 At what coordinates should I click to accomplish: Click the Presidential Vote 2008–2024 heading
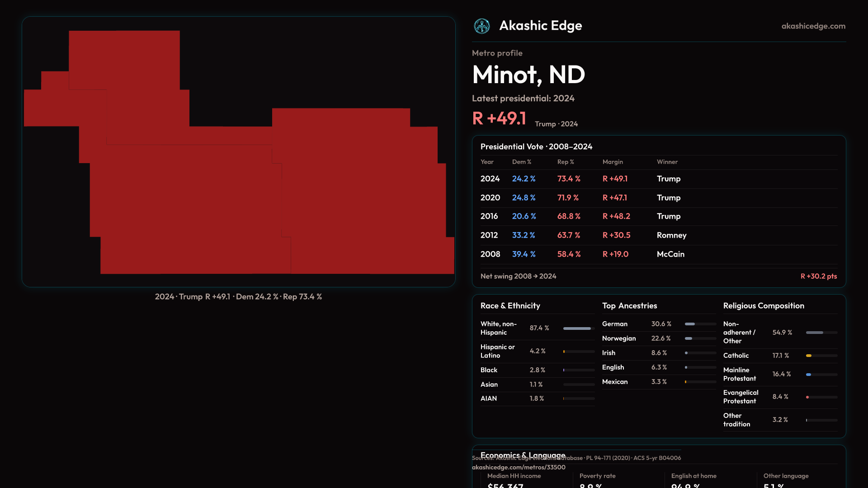pyautogui.click(x=536, y=147)
